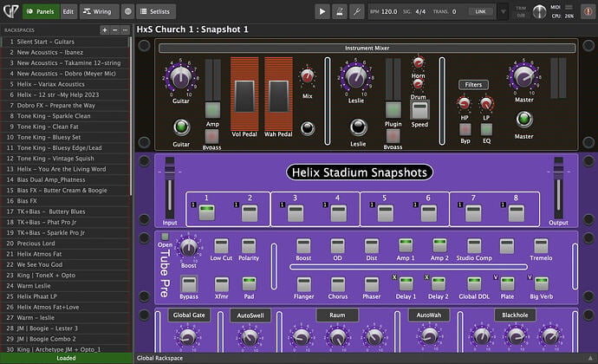
Task: Toggle the Tube Pre Bypass switch
Action: (189, 284)
